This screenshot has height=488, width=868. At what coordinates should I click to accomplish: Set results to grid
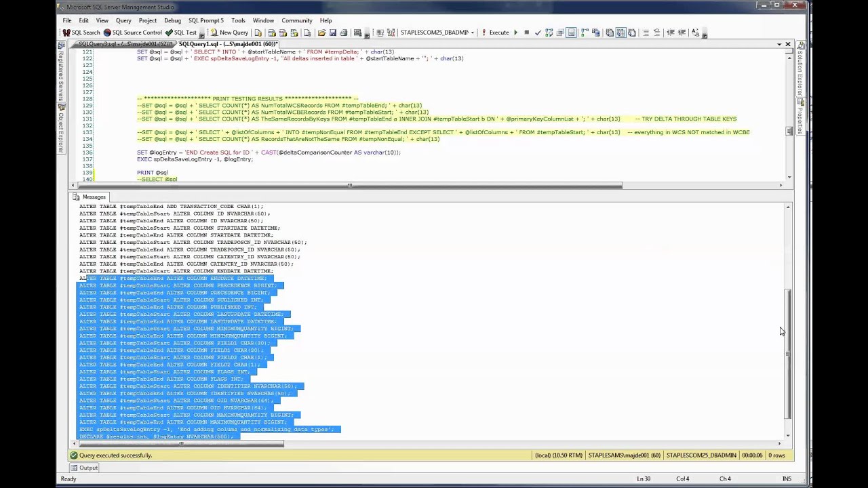pyautogui.click(x=620, y=33)
